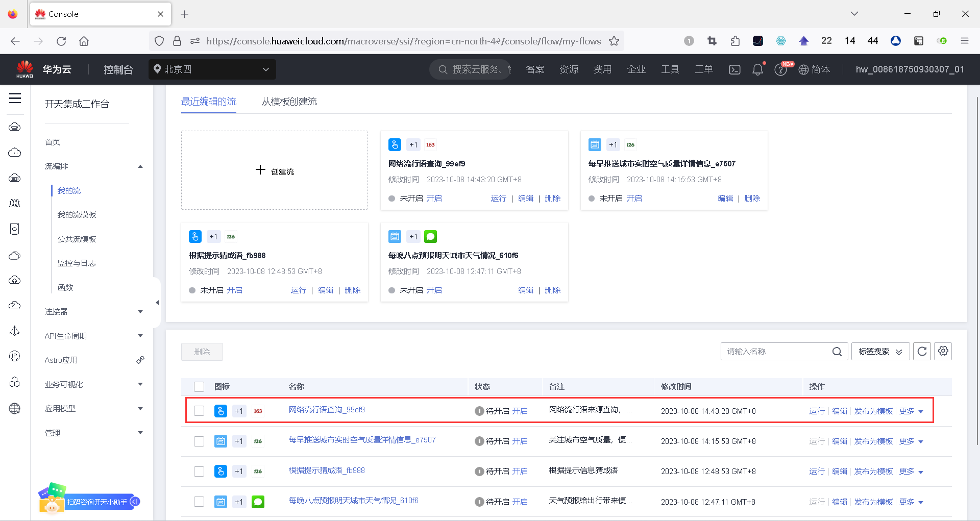Turn on 每晚八点预报明天城市天气情况 row 开启
Screen dimensions: 980x521
pyautogui.click(x=520, y=502)
